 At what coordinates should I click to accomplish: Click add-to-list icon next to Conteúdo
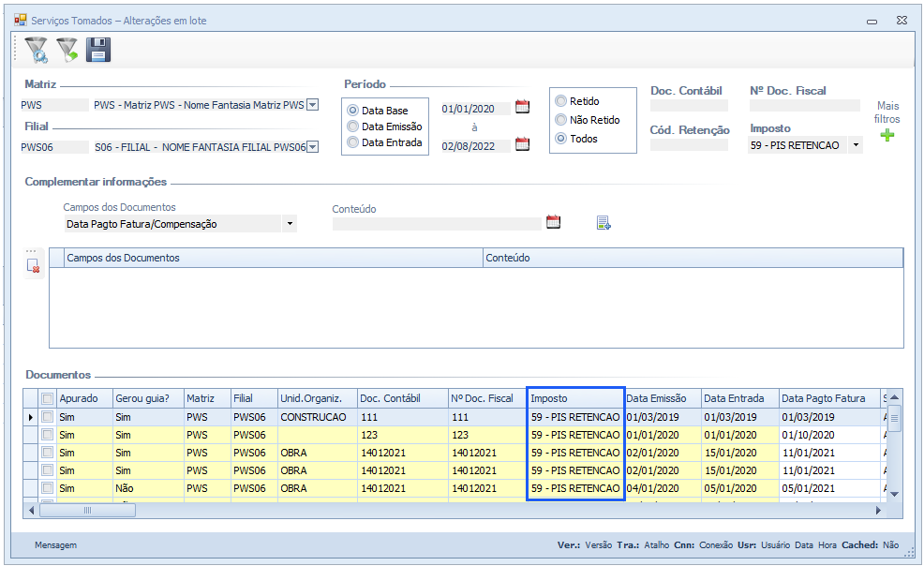click(x=604, y=222)
